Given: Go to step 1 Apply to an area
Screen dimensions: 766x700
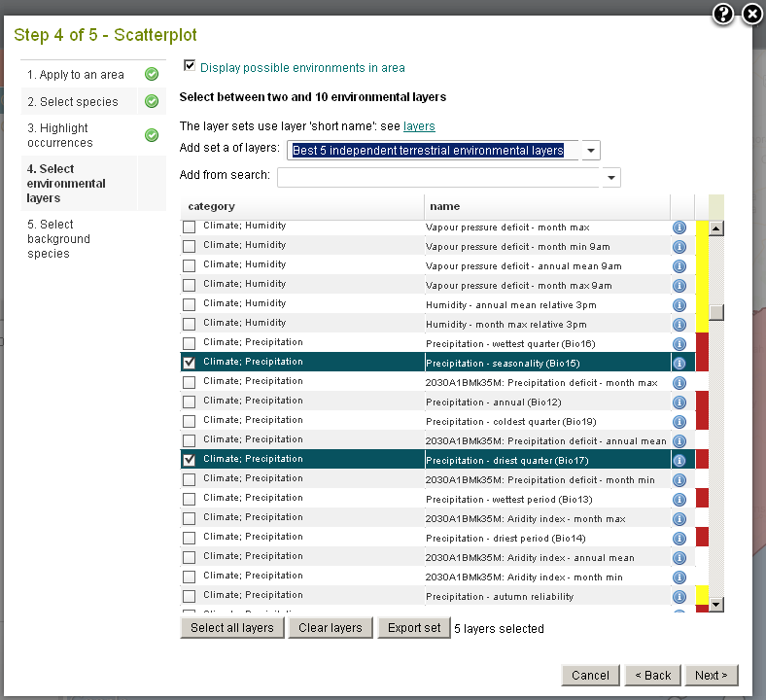Looking at the screenshot, I should point(76,75).
